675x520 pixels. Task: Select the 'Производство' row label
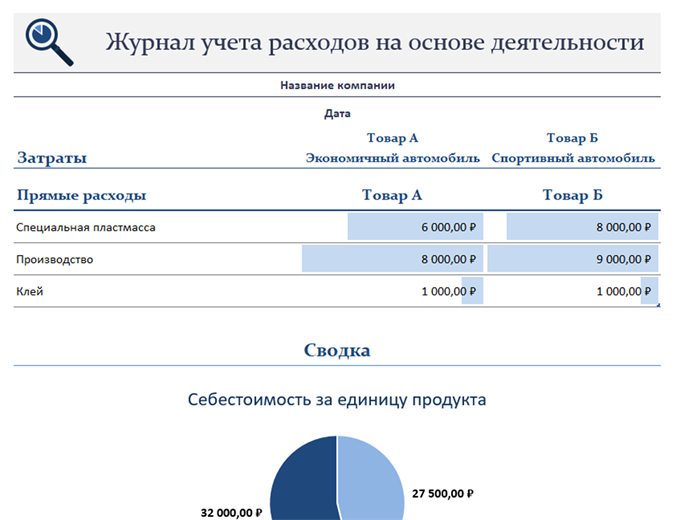(55, 260)
